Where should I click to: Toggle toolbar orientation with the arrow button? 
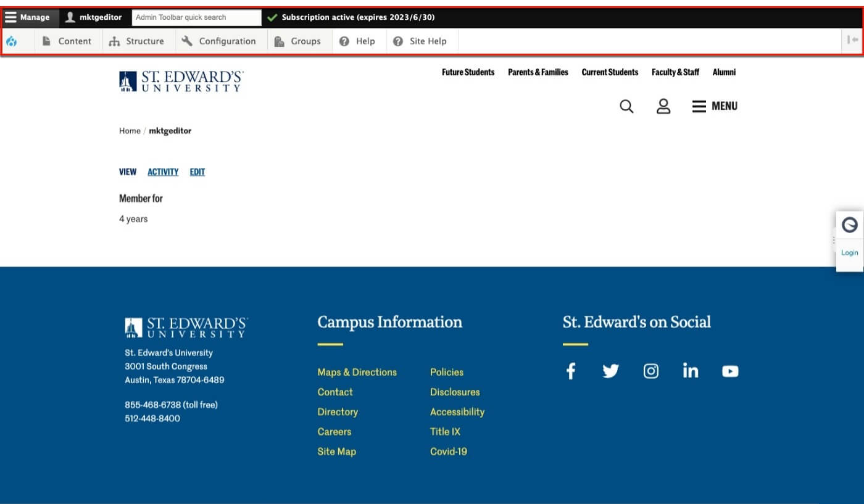pyautogui.click(x=852, y=41)
